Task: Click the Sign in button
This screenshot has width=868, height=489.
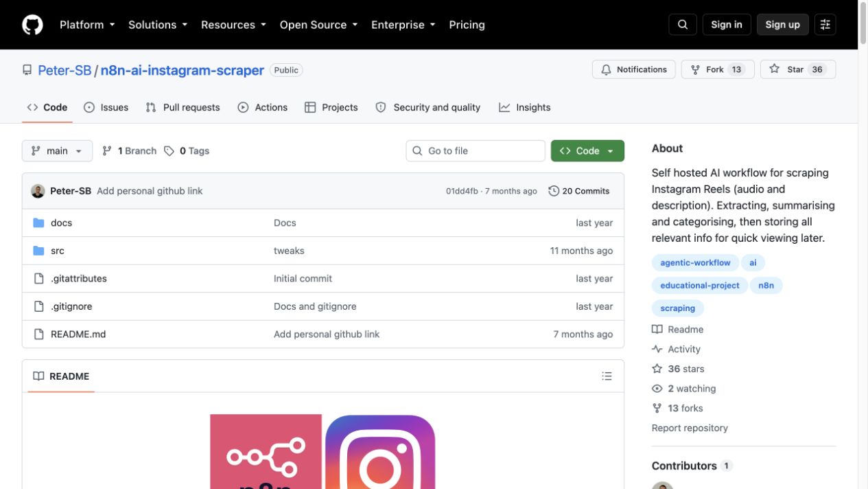Action: pos(727,25)
